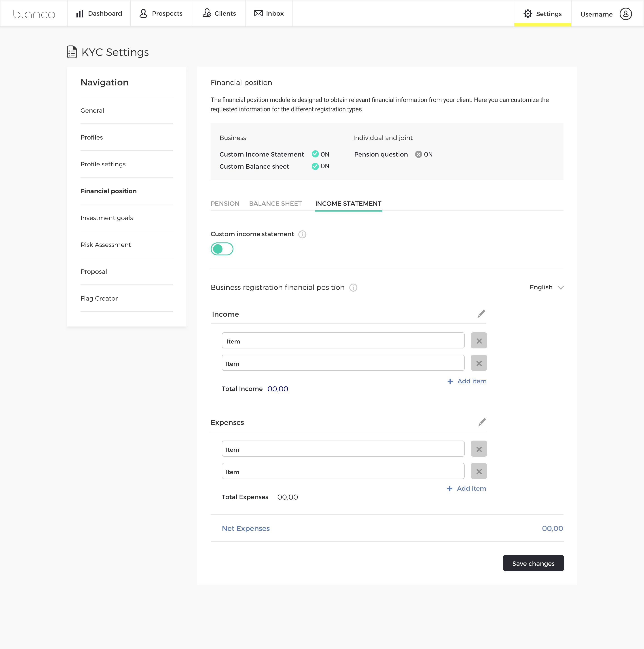
Task: Click the pencil edit icon beside Expenses
Action: point(482,422)
